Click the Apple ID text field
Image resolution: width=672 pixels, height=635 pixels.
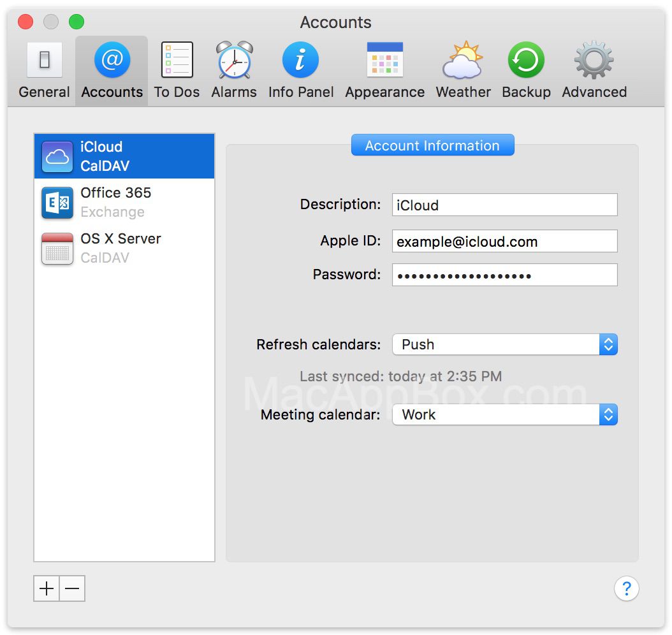pos(505,241)
